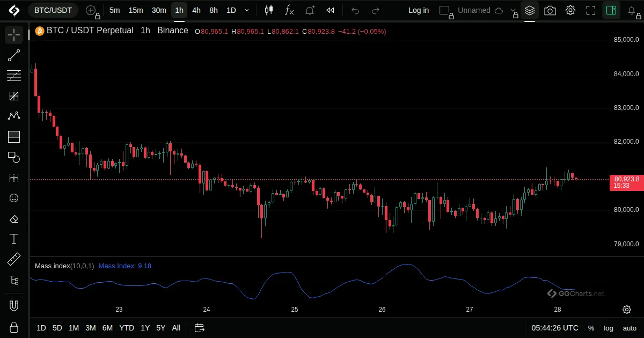Open the locked notifications bell at top right
The image size is (644, 338).
coord(633,10)
